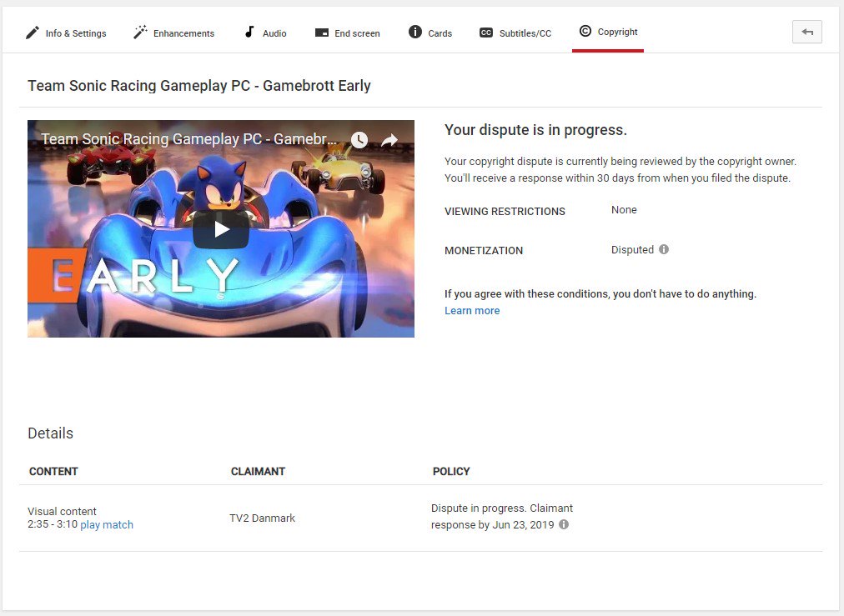Click the 'Visual content' text
844x616 pixels.
(62, 511)
